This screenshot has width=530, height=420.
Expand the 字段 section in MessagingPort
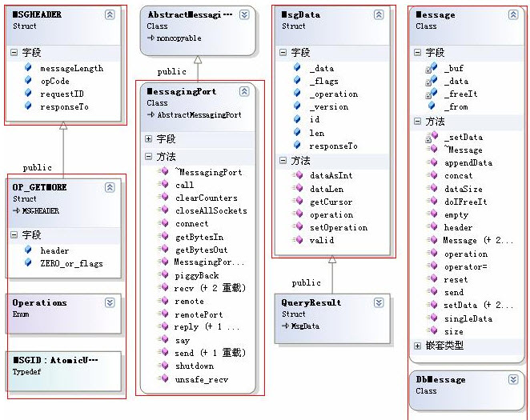[x=149, y=138]
